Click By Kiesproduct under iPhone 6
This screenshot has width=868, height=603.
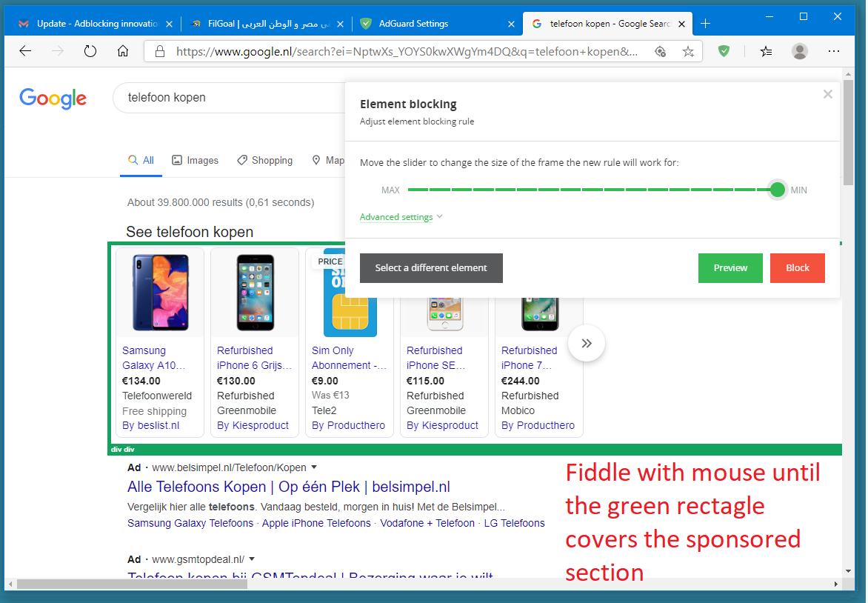[x=253, y=426]
